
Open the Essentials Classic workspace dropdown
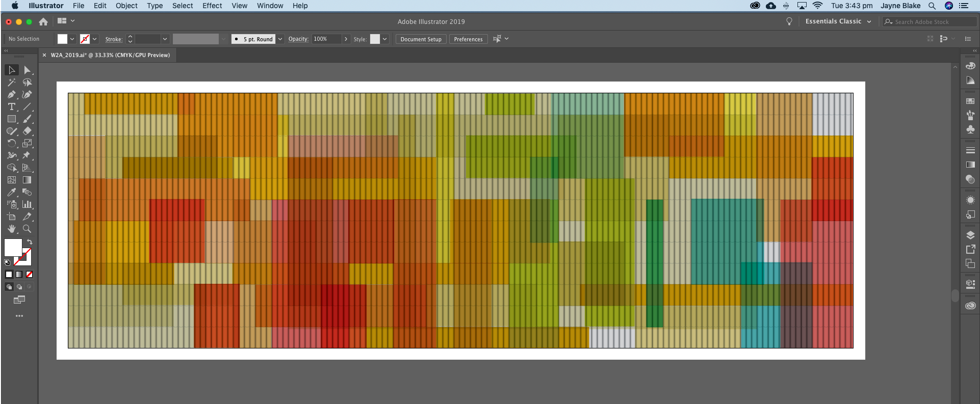pos(838,21)
